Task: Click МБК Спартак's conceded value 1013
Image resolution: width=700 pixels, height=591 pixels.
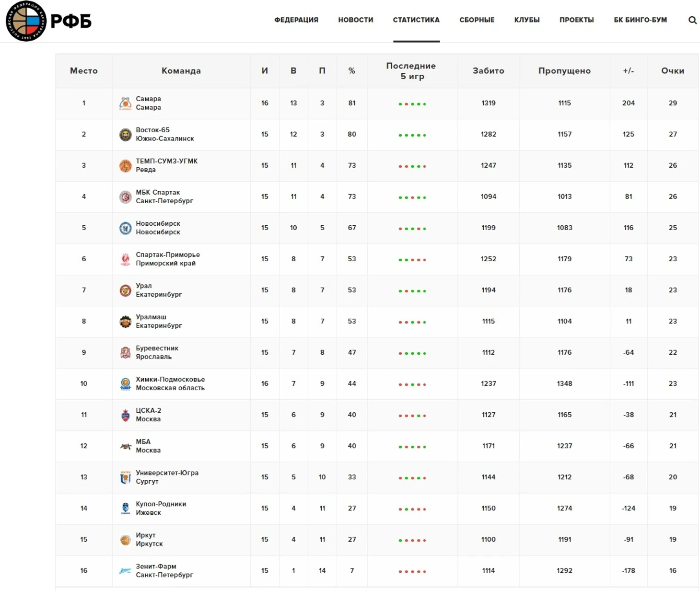Action: click(x=564, y=197)
